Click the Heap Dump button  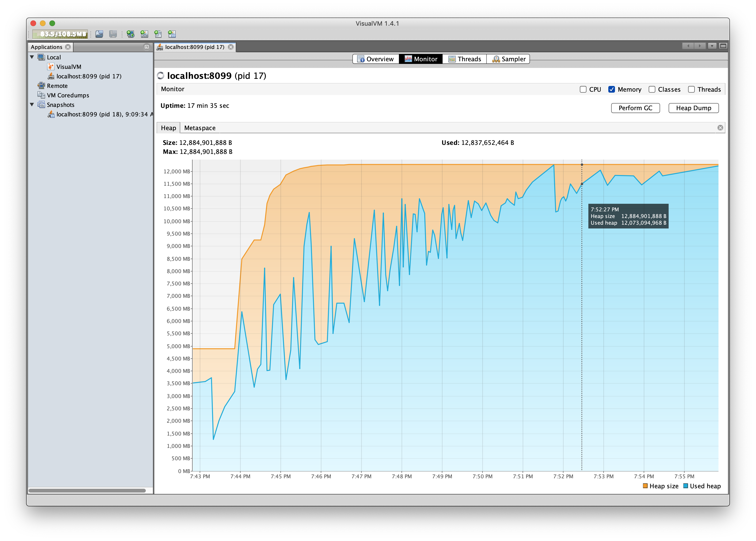click(x=693, y=108)
